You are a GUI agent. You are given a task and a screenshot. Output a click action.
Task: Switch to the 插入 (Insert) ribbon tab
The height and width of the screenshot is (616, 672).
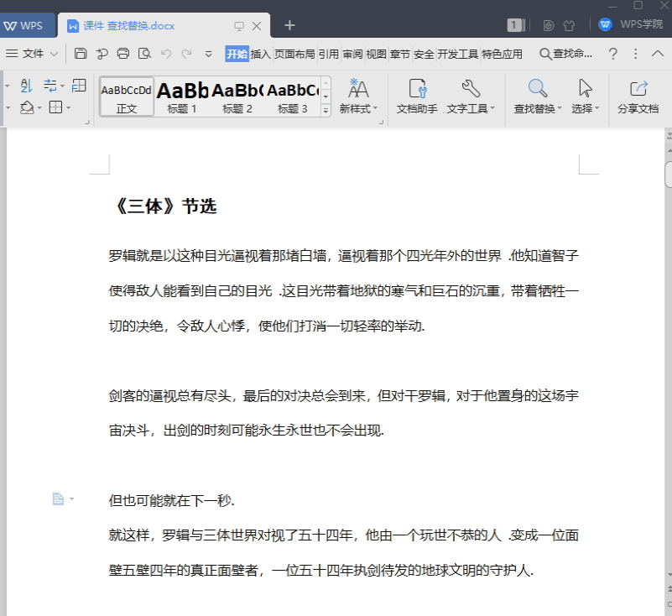(x=258, y=53)
